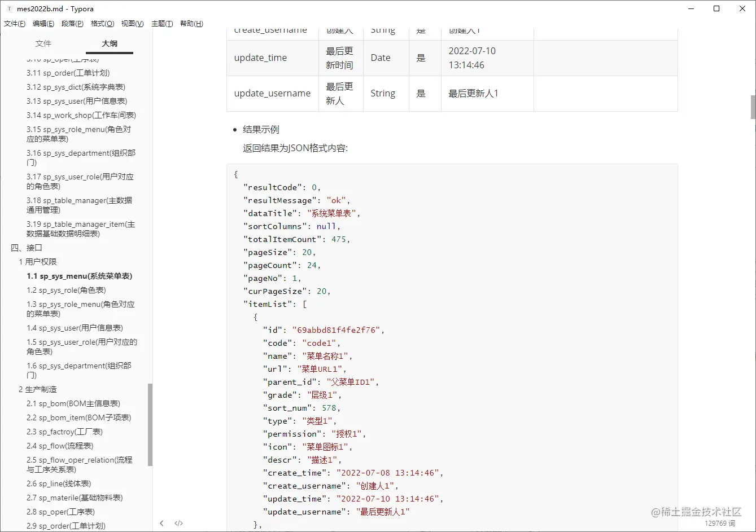Navigate to 1.6 sp_sys_department(组织部门)

[78, 370]
